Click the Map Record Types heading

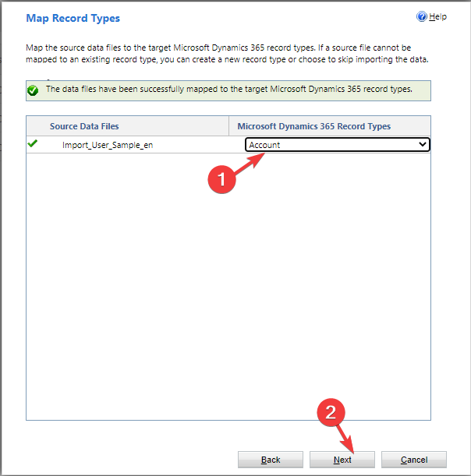(x=73, y=18)
